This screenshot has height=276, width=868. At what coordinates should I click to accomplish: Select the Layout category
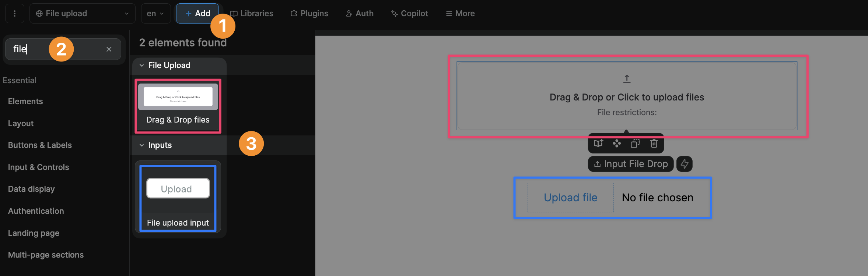(x=21, y=123)
